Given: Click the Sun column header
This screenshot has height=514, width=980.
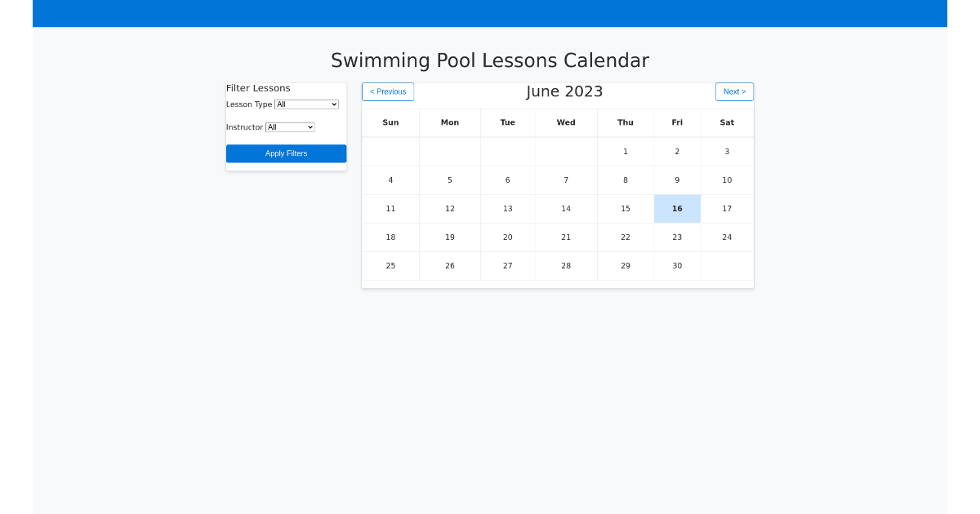Looking at the screenshot, I should click(390, 122).
